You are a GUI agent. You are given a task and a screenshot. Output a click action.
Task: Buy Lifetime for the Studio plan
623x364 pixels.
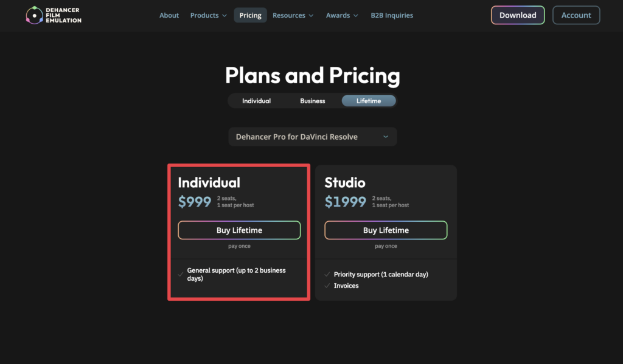point(386,230)
